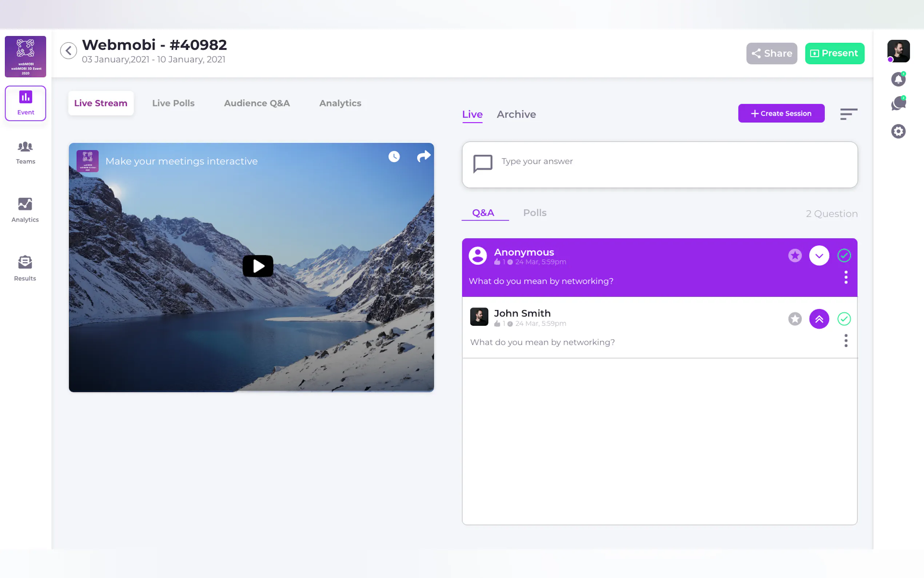Open three-dot menu on Anonymous question
The image size is (924, 578).
(x=846, y=277)
